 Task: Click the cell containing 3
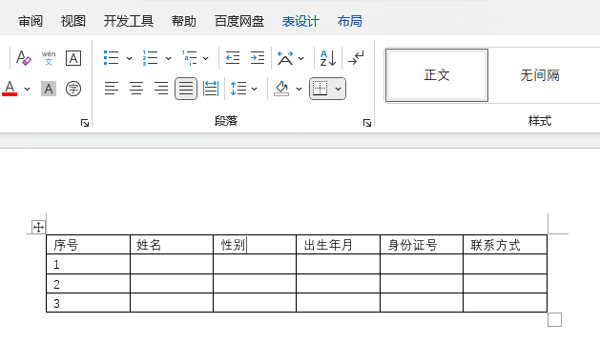pos(88,303)
